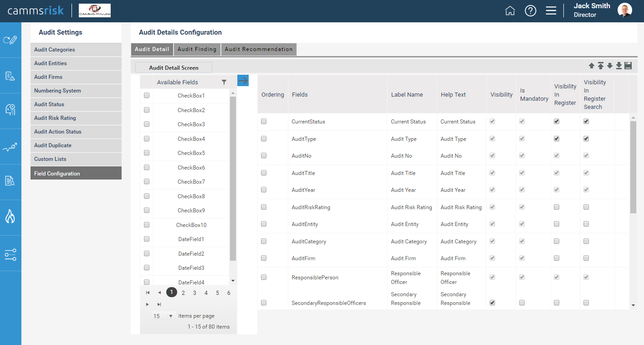Enable SecondaryResponsibleOfficers Is Mandatory checkbox

pos(522,303)
